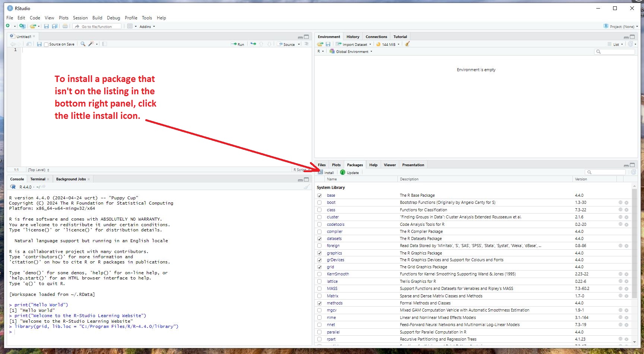Click the Run button in the editor

(x=238, y=44)
